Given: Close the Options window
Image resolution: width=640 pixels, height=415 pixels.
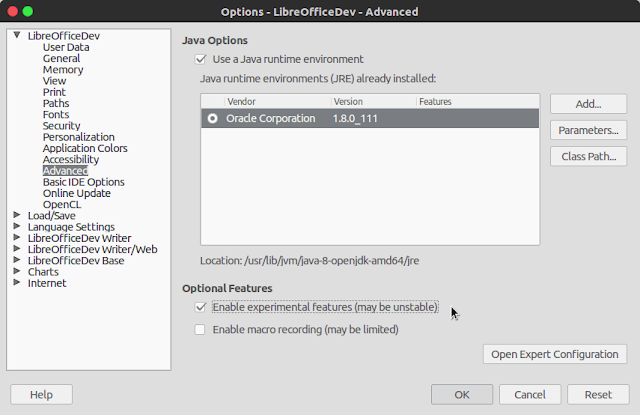Looking at the screenshot, I should point(13,11).
